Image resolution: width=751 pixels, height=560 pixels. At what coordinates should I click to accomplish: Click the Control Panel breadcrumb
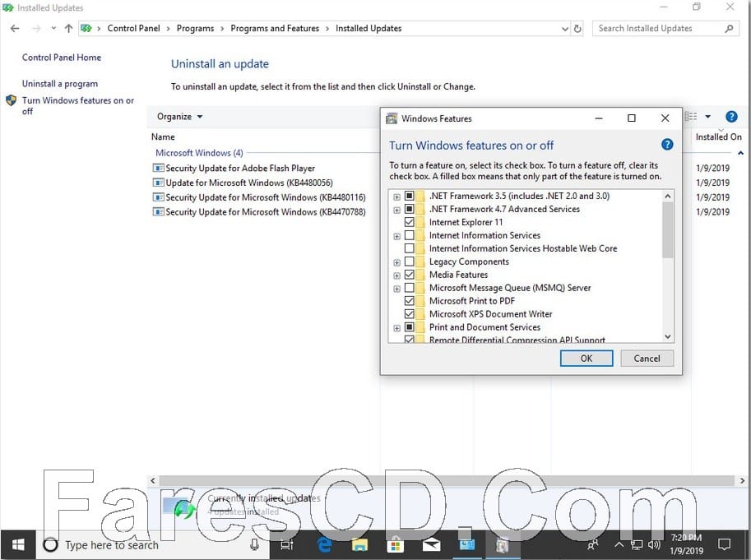pyautogui.click(x=133, y=28)
